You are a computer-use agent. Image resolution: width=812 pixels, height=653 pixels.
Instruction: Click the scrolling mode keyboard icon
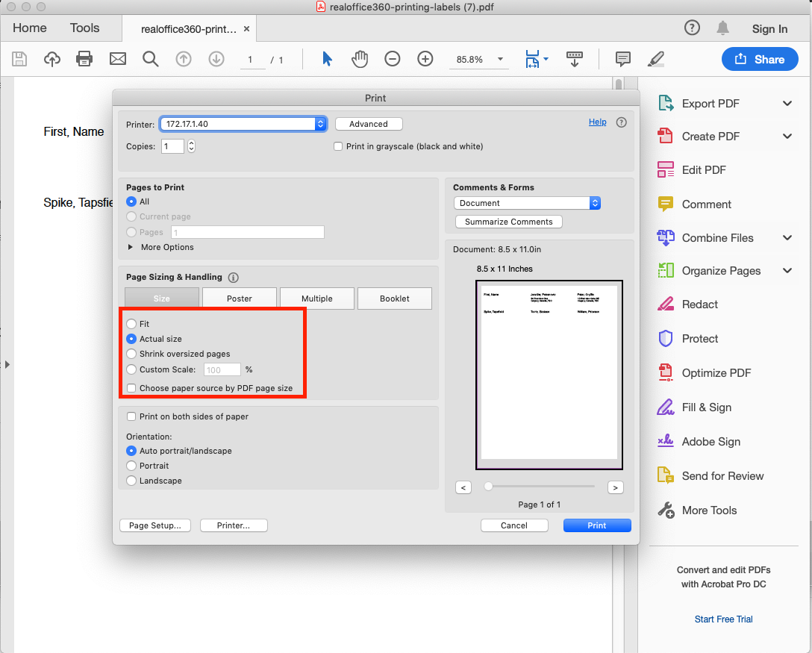[575, 59]
